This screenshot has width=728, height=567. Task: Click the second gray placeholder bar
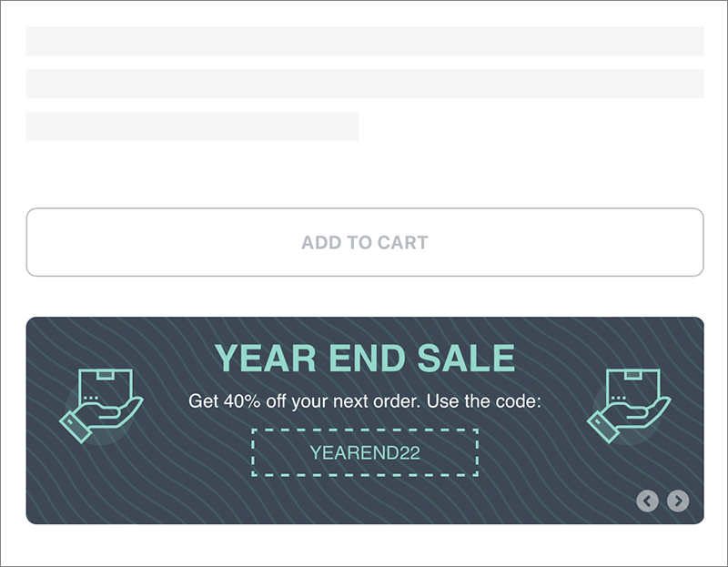click(x=364, y=84)
